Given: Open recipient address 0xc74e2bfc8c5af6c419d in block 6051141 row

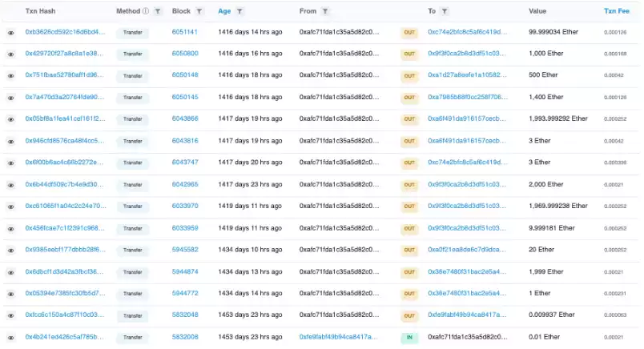Looking at the screenshot, I should click(468, 31).
